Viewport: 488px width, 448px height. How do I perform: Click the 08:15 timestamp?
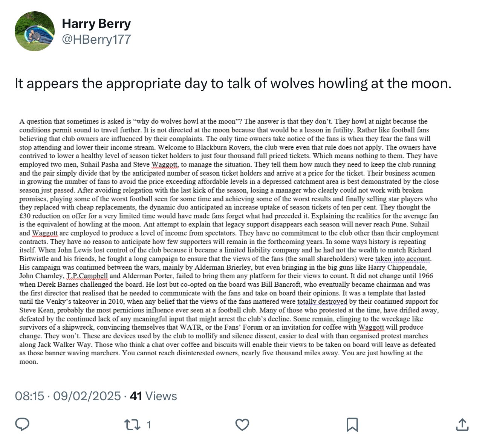point(29,396)
